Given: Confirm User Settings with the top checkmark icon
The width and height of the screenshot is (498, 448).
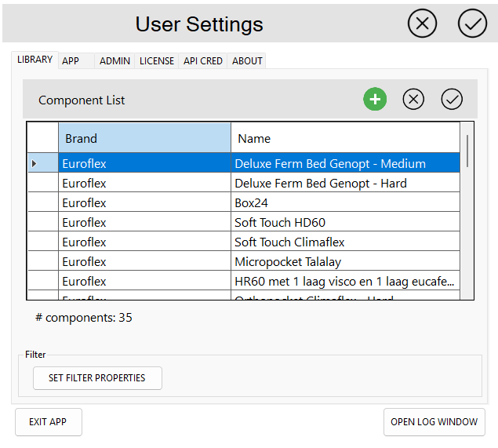Looking at the screenshot, I should pos(472,24).
